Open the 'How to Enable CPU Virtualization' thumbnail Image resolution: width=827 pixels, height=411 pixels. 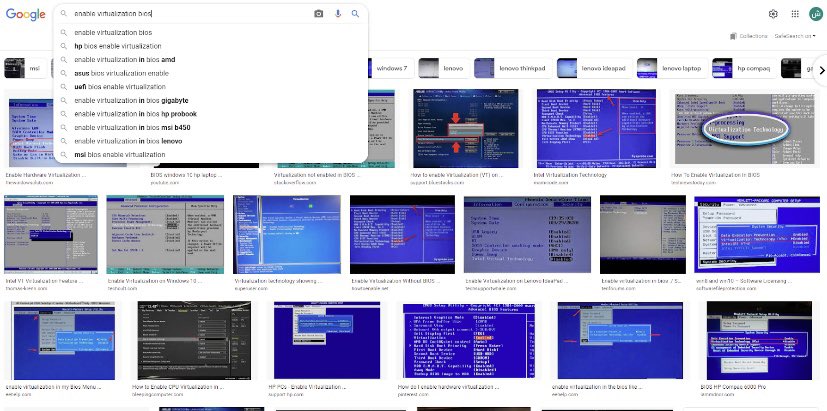tap(194, 340)
